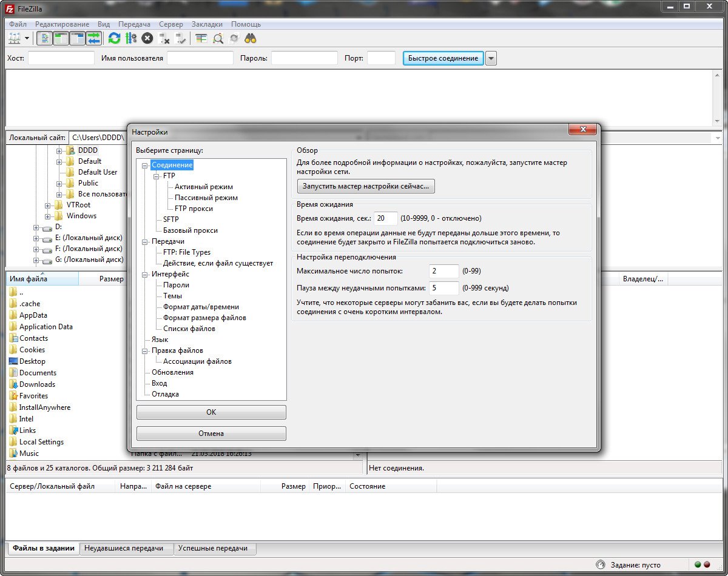Toggle the message log display
The width and height of the screenshot is (728, 576).
(x=45, y=38)
